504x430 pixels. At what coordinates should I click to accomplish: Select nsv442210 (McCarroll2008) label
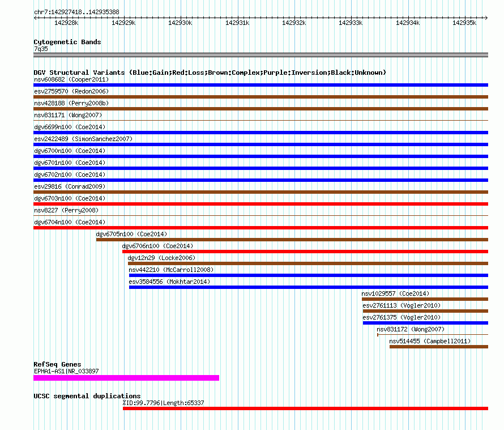click(171, 270)
